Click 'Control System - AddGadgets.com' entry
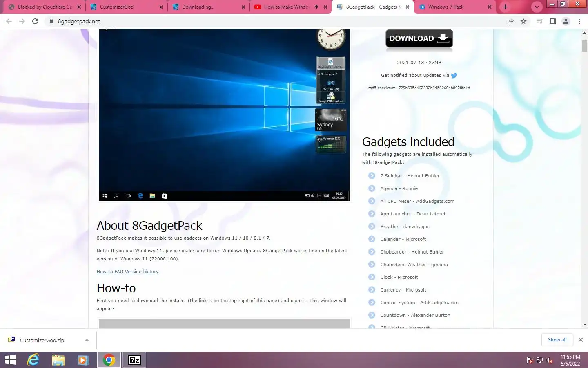The image size is (588, 368). pyautogui.click(x=419, y=303)
